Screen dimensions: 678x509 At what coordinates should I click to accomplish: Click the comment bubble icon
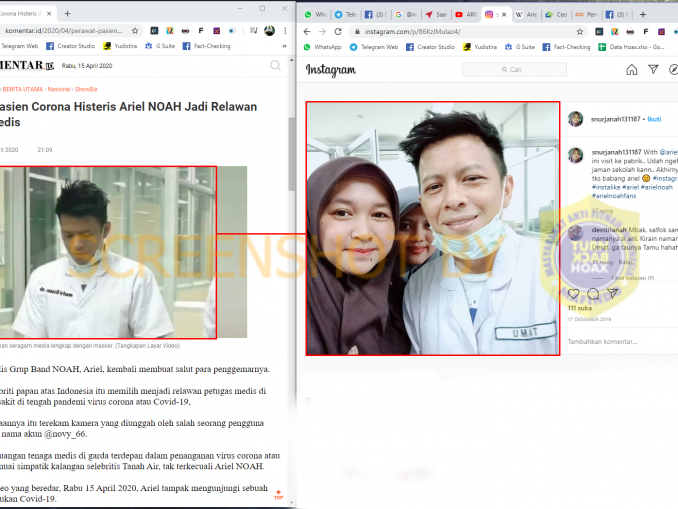tap(593, 294)
